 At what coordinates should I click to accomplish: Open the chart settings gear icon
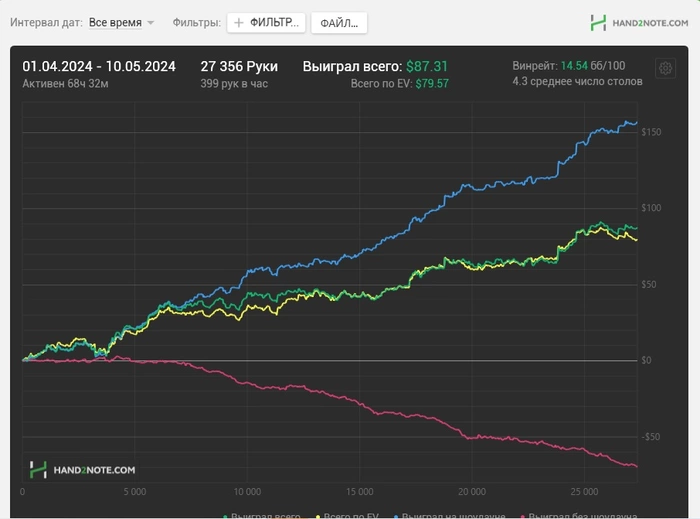(665, 68)
